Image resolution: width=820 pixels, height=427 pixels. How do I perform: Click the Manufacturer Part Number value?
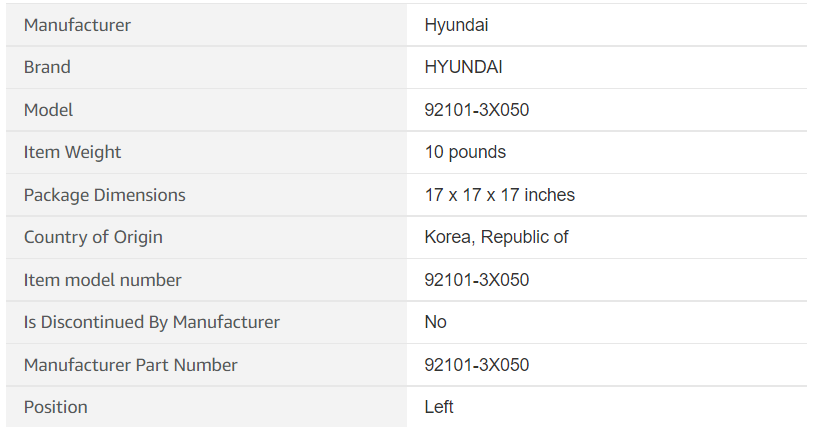pos(476,365)
